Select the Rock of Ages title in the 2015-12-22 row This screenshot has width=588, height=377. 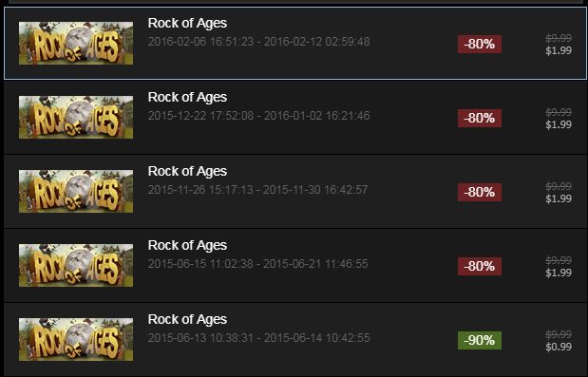(x=187, y=97)
